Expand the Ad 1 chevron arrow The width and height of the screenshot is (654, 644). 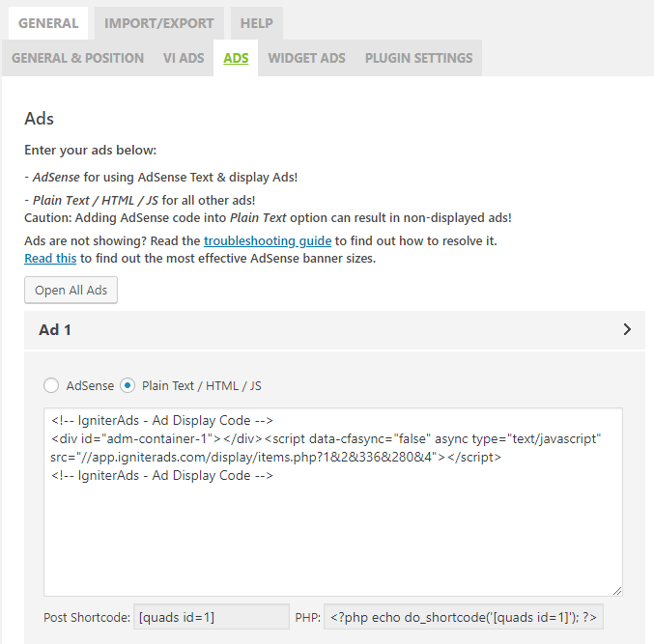coord(627,329)
